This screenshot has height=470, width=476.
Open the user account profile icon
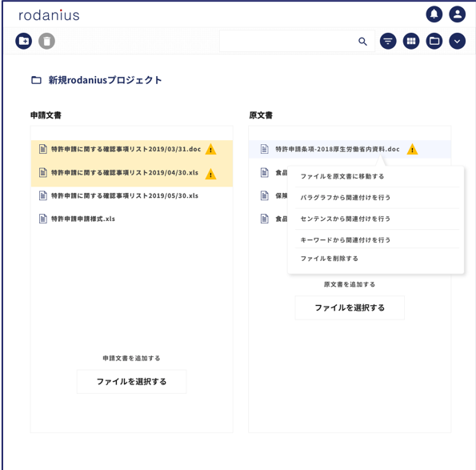click(457, 14)
